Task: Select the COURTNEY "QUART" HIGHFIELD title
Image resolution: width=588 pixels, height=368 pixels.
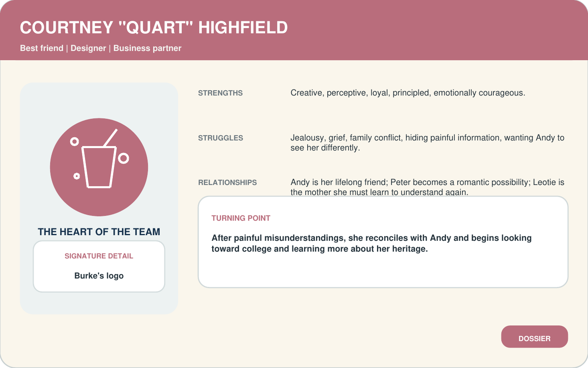Action: click(x=154, y=28)
